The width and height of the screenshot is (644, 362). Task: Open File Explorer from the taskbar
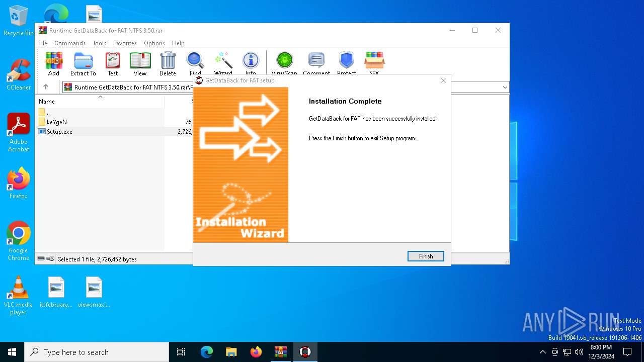point(231,352)
